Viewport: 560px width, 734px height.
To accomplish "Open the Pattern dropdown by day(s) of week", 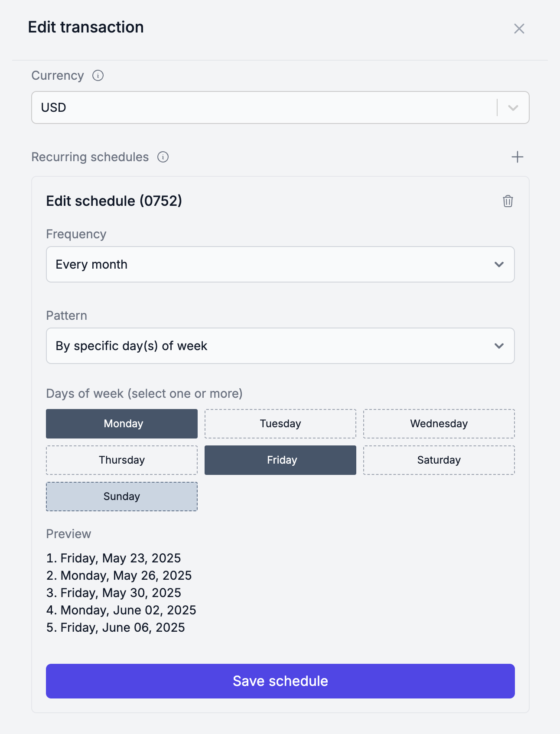I will pos(280,346).
